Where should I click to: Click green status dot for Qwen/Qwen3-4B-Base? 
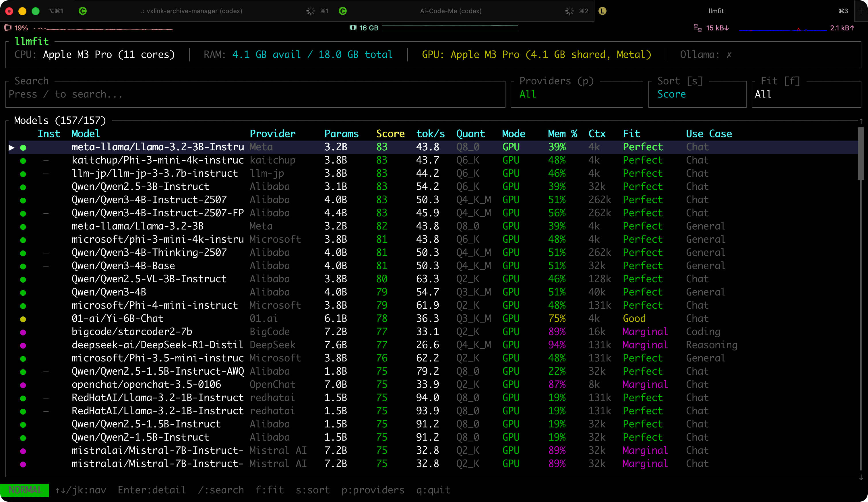(23, 266)
